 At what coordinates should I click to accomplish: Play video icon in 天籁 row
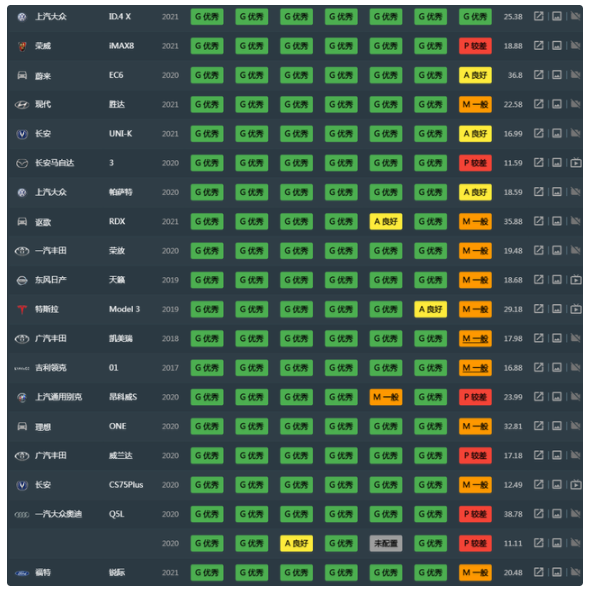click(x=576, y=280)
